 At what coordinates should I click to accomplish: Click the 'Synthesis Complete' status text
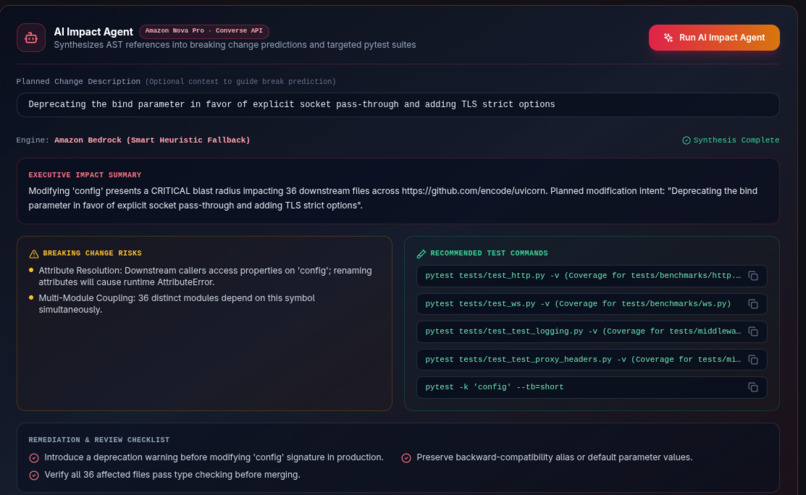click(x=736, y=140)
